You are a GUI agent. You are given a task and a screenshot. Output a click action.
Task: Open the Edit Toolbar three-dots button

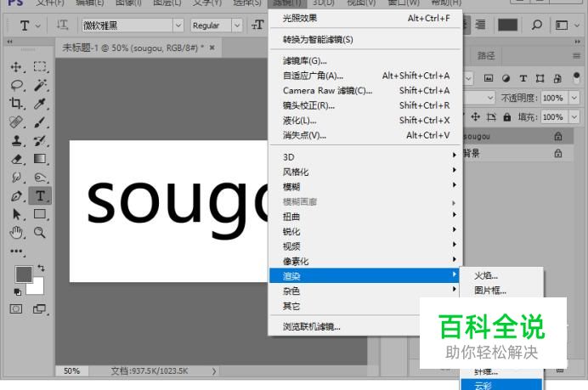coord(16,251)
